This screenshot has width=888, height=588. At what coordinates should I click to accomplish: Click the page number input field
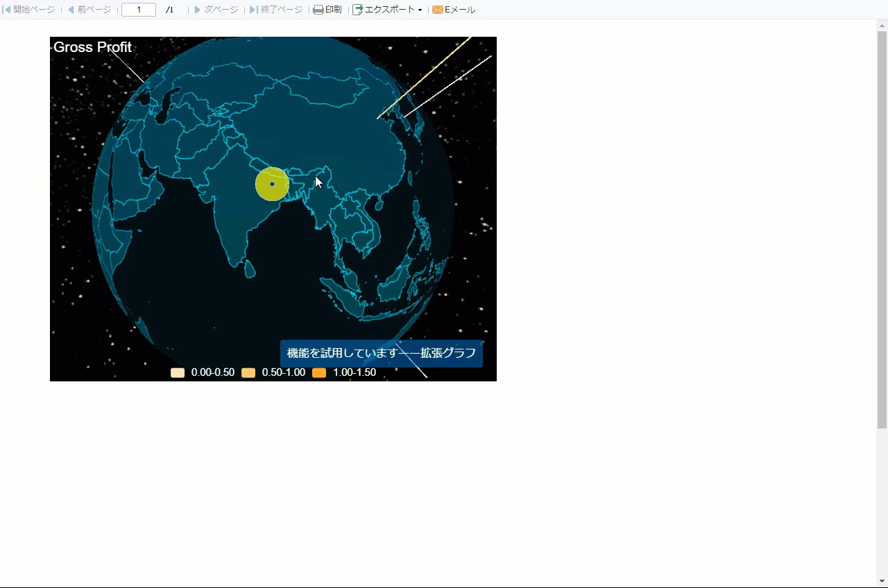point(139,10)
